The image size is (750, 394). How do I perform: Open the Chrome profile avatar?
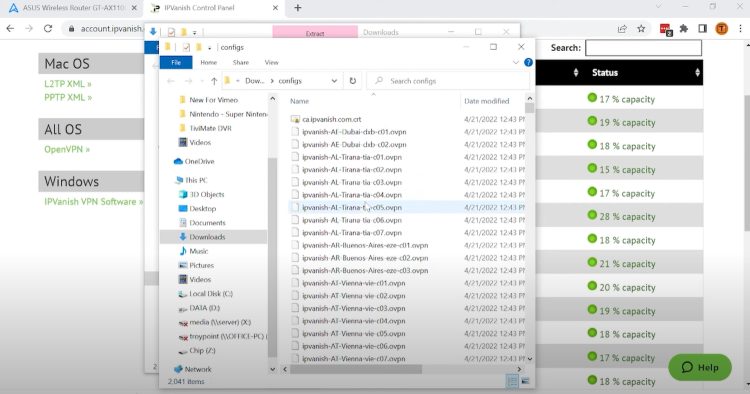pyautogui.click(x=721, y=29)
